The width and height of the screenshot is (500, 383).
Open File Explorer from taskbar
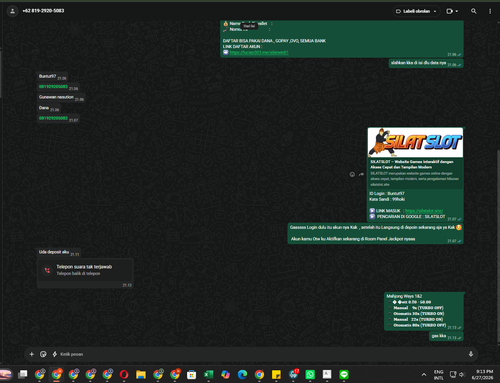(141, 375)
